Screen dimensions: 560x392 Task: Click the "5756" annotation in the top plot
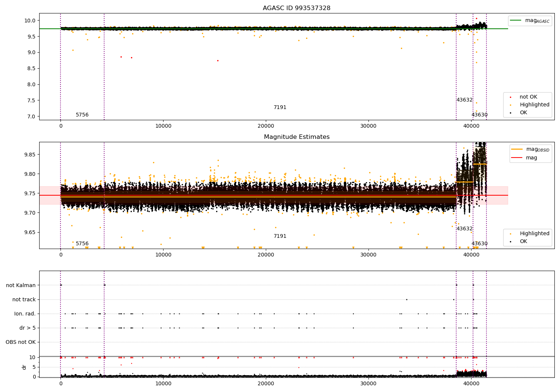pos(82,115)
